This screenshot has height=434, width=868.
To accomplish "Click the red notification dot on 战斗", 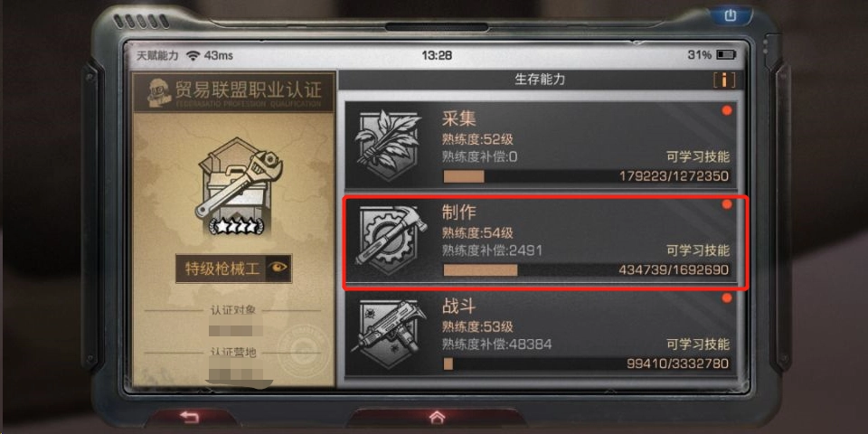I will pos(727,297).
